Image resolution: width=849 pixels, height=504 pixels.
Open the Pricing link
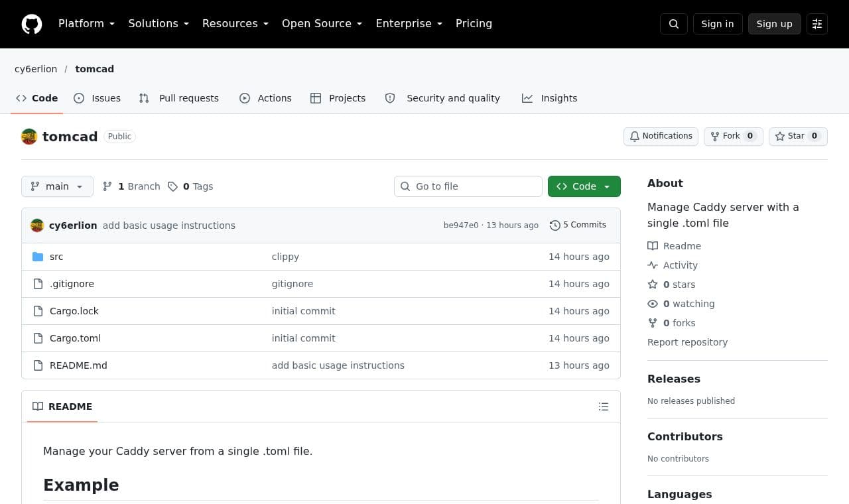pyautogui.click(x=474, y=24)
